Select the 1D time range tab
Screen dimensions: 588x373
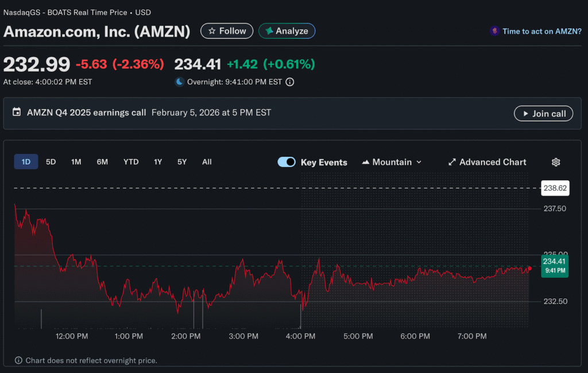[x=26, y=162]
